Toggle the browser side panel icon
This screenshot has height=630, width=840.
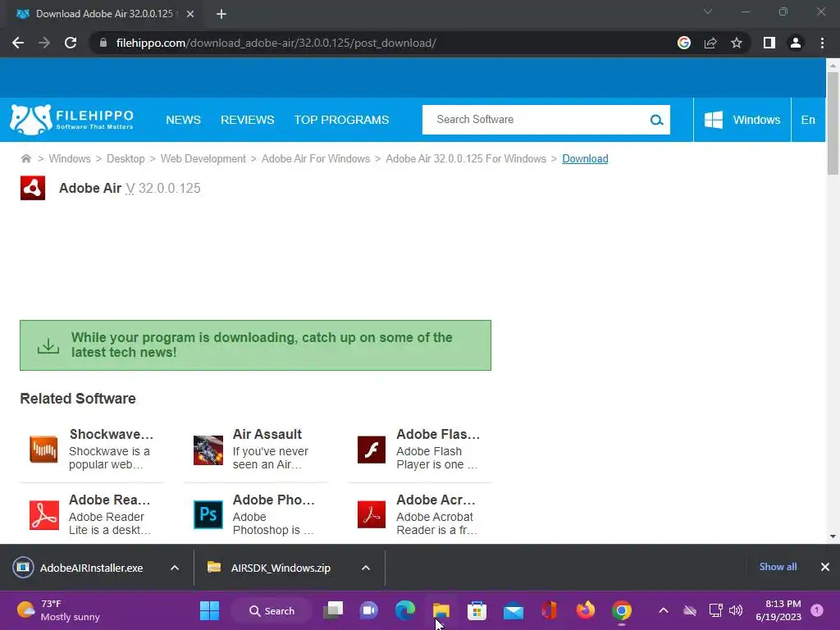[769, 43]
